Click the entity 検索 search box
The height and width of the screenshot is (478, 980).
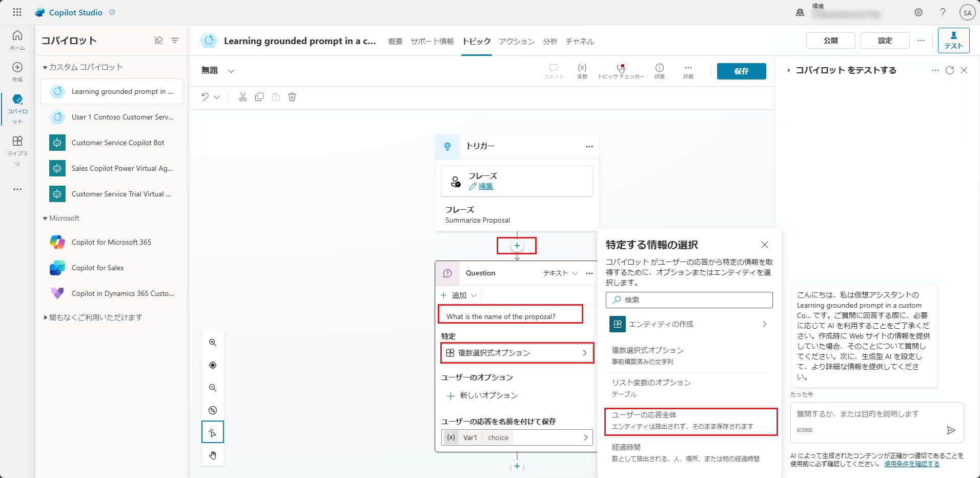coord(689,300)
